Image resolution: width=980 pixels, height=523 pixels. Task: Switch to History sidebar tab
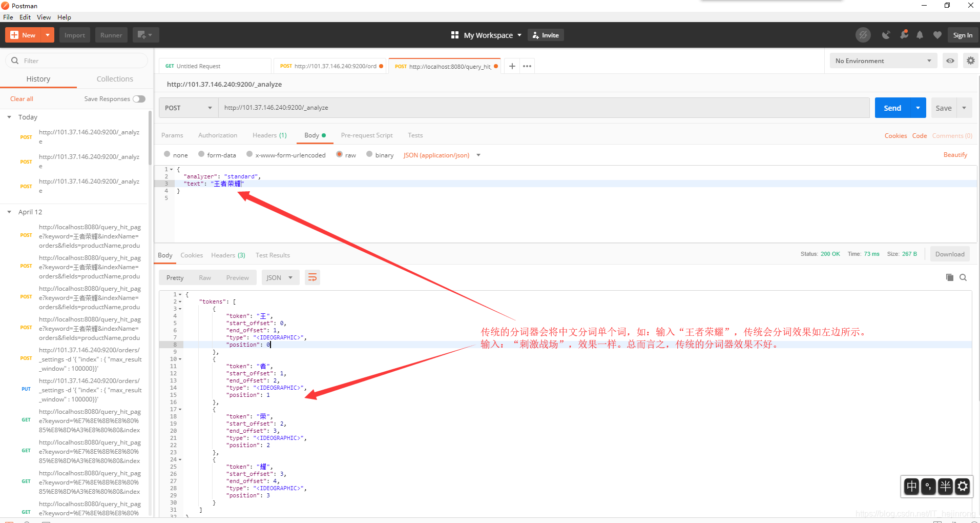38,79
